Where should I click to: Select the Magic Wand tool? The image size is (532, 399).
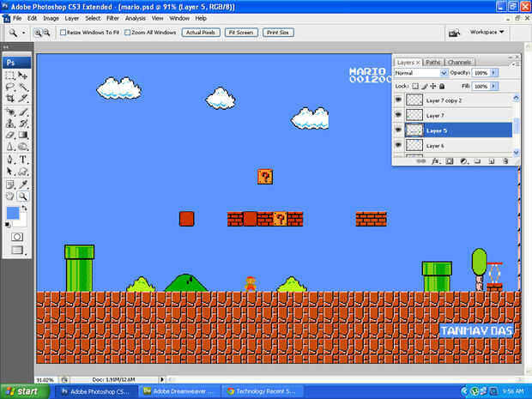[x=23, y=87]
